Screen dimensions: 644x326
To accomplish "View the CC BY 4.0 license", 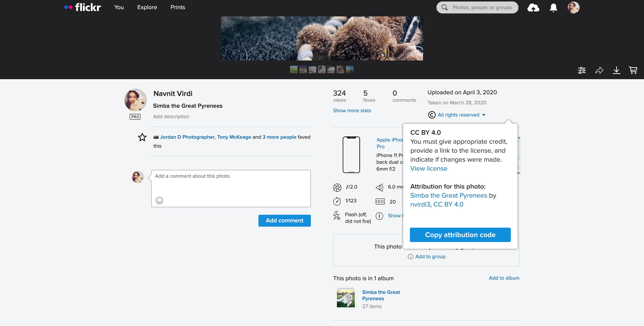I will pos(429,168).
